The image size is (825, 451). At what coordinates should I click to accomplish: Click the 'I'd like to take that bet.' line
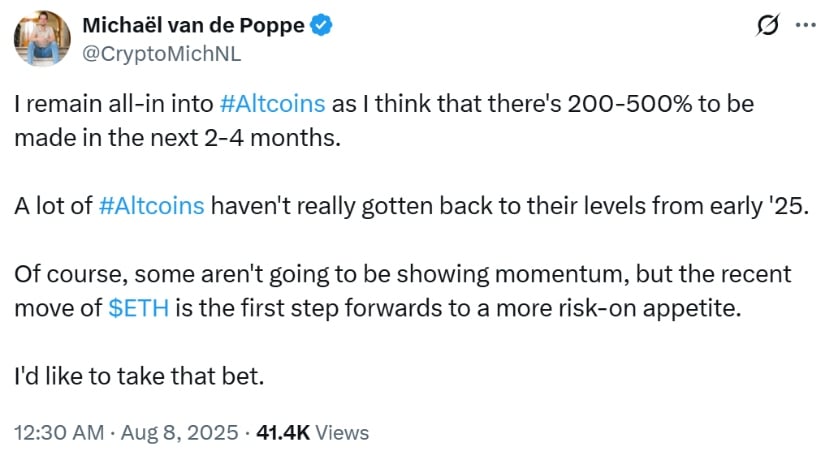pos(139,376)
